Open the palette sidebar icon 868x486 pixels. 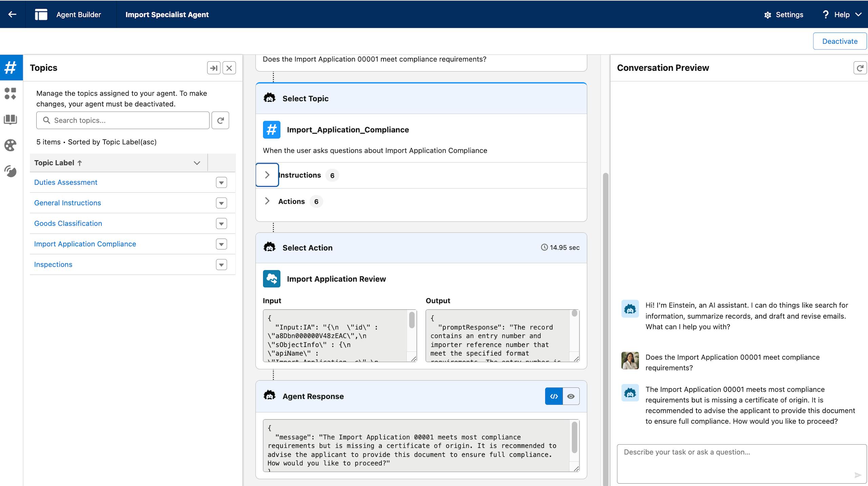pyautogui.click(x=11, y=145)
